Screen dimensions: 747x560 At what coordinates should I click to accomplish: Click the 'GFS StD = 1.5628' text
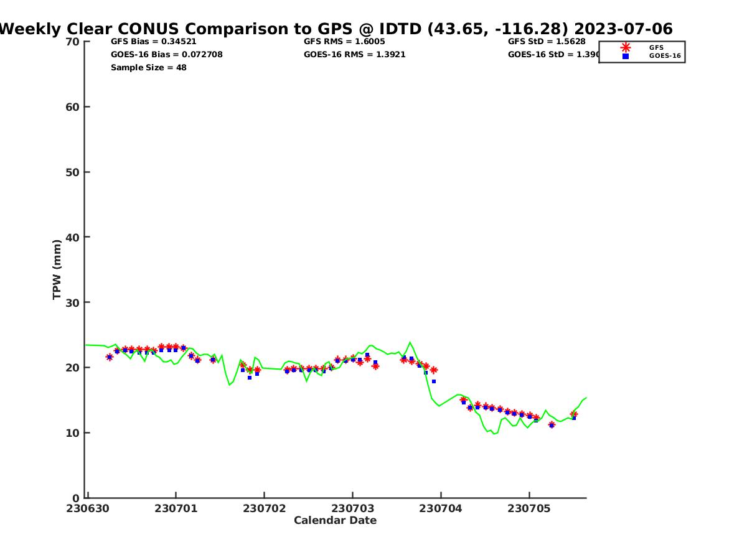[x=547, y=42]
